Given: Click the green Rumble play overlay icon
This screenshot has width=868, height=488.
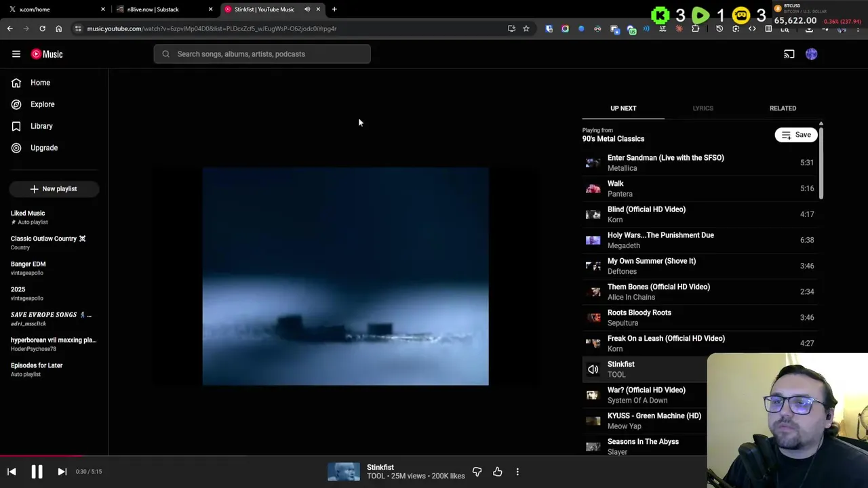Looking at the screenshot, I should (x=701, y=15).
